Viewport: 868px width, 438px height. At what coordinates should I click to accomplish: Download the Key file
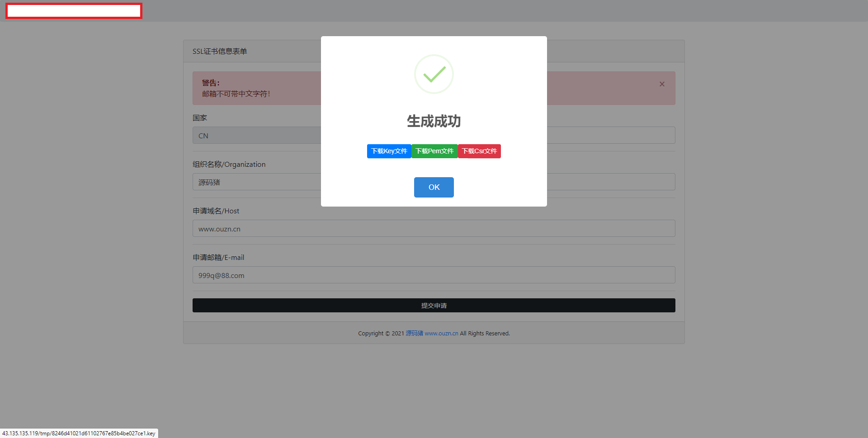coord(389,151)
